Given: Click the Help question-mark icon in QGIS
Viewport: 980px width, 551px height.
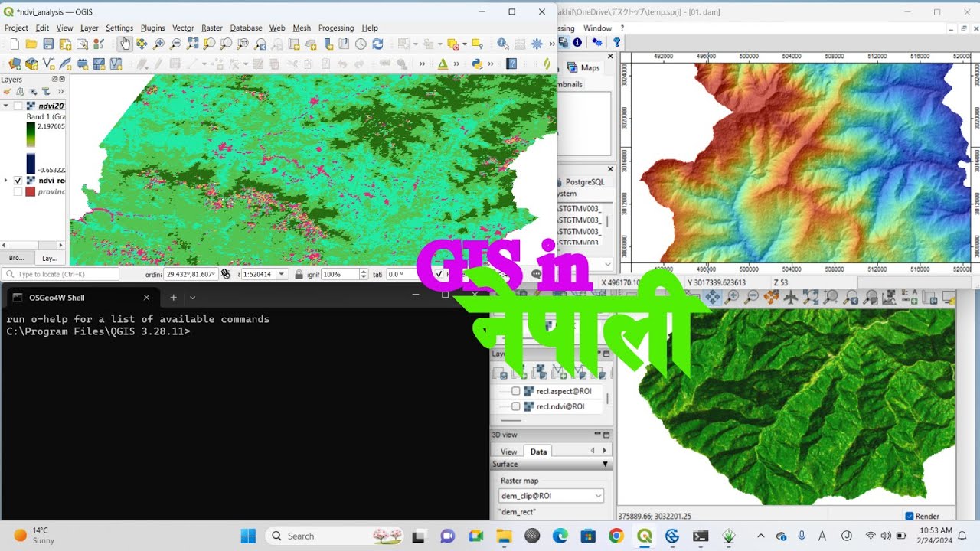Looking at the screenshot, I should click(x=512, y=64).
